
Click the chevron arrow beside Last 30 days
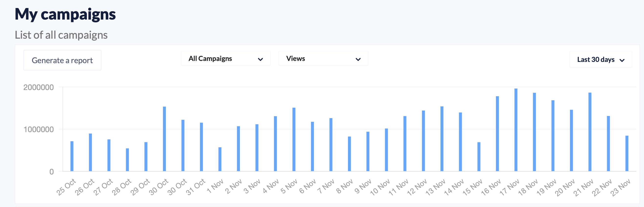622,60
